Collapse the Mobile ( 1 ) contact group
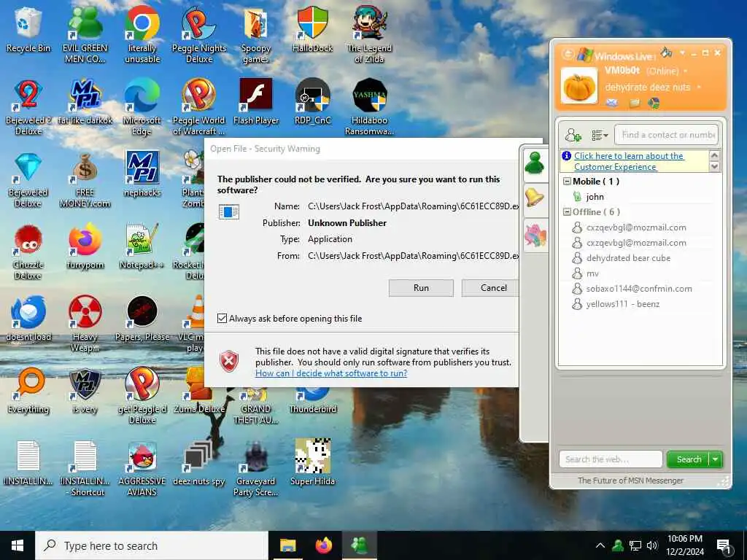747x560 pixels. (x=567, y=182)
